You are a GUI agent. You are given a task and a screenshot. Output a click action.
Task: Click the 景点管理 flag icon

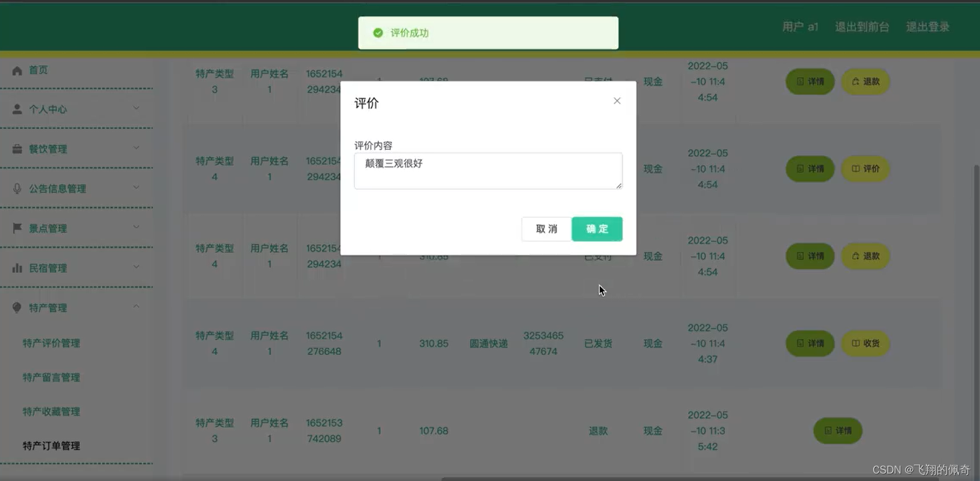coord(17,228)
